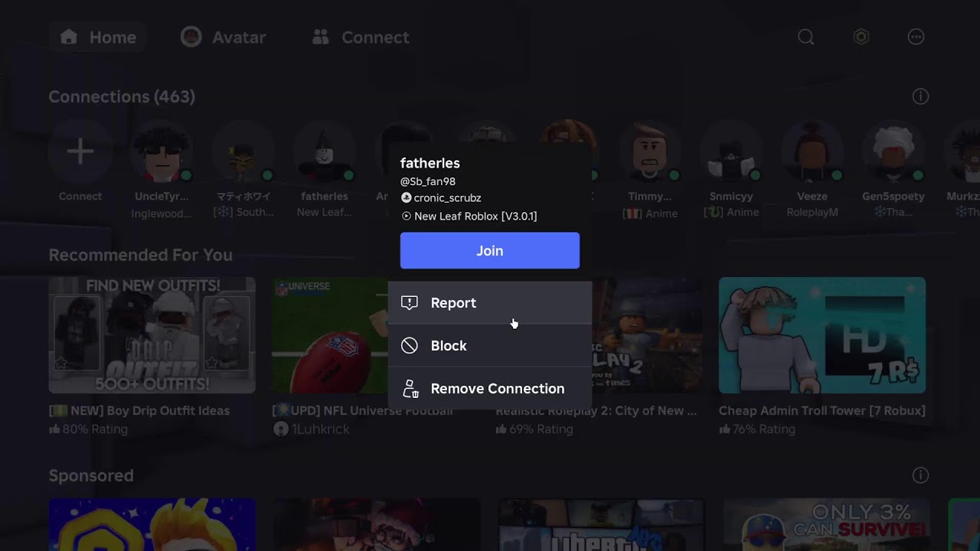Viewport: 980px width, 551px height.
Task: Open the Home tab
Action: point(98,37)
